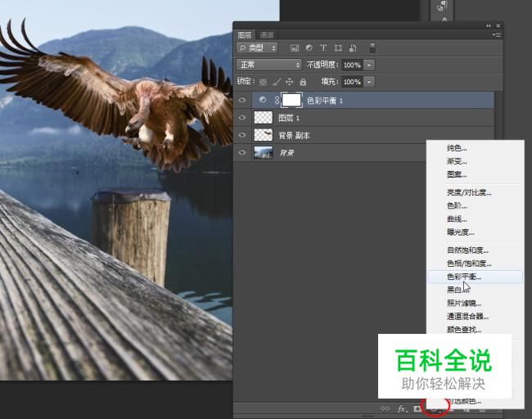Select the 图层 1 layer thumbnail

(x=264, y=117)
